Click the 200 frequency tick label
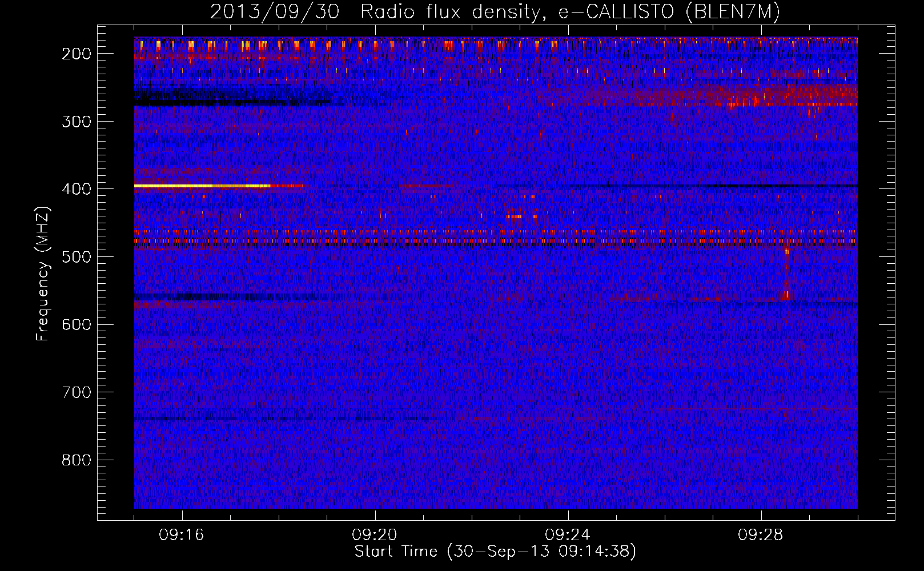 coord(76,54)
